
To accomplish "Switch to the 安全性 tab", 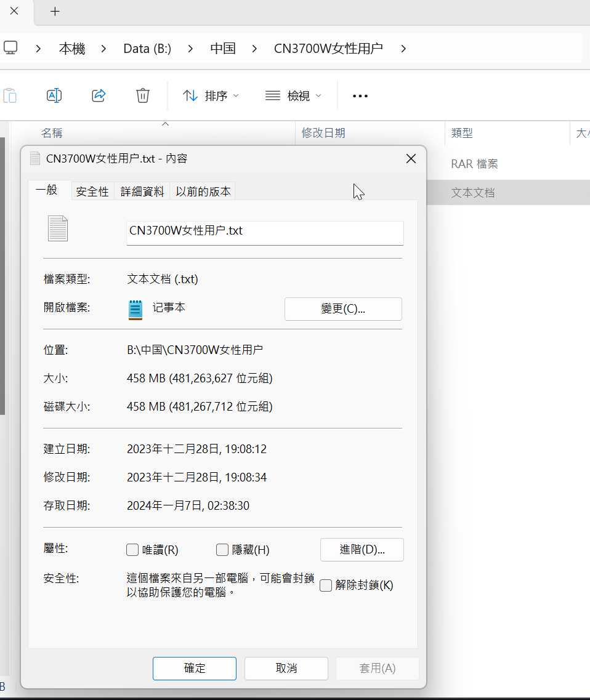I will pos(92,191).
